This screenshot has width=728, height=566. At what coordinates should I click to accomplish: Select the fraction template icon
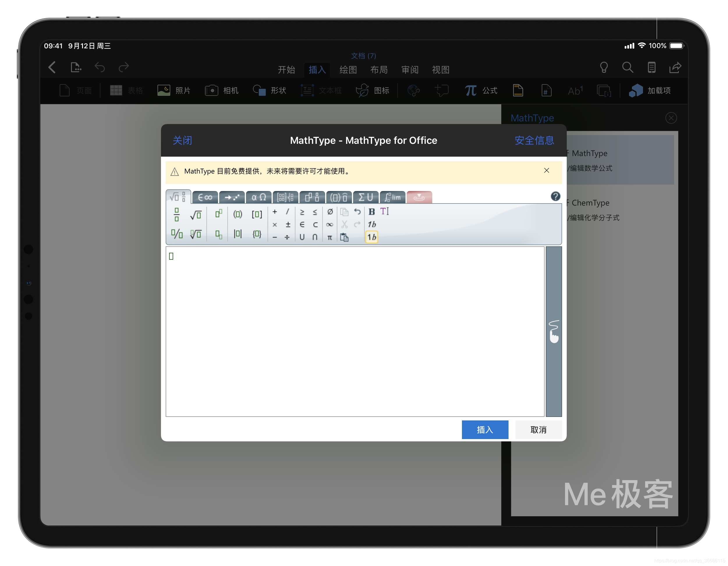(177, 214)
